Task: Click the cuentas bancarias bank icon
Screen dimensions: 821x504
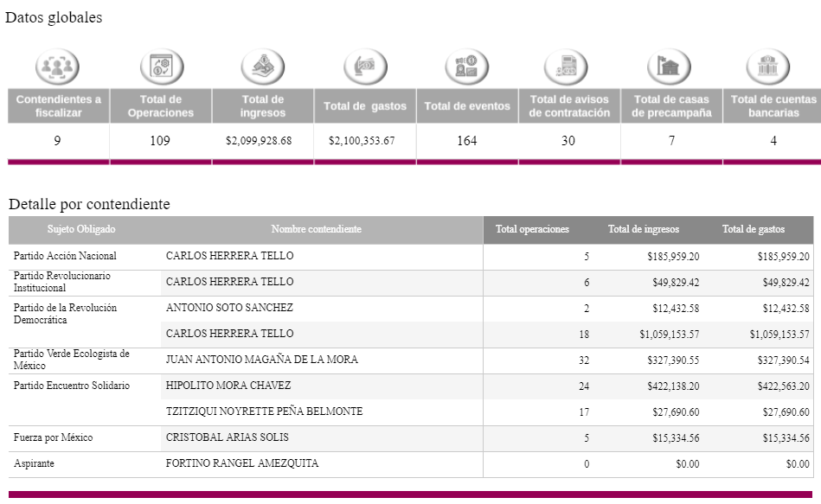Action: (x=773, y=67)
